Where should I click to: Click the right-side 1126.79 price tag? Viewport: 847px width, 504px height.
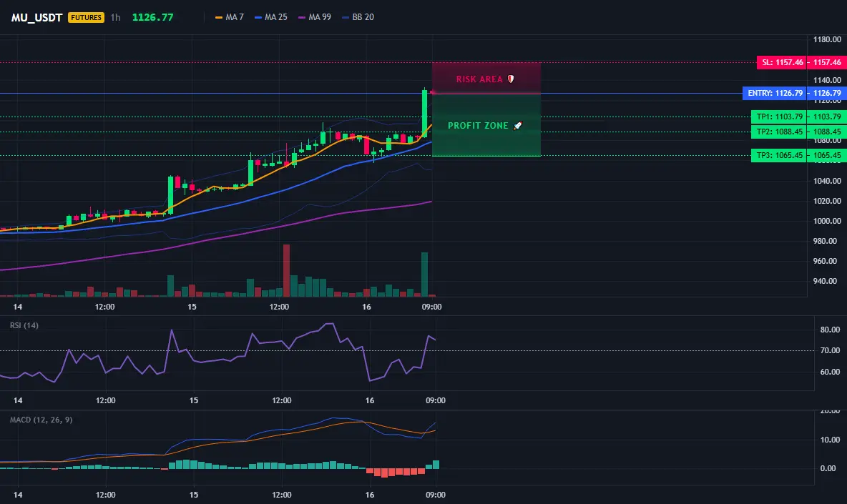point(827,94)
